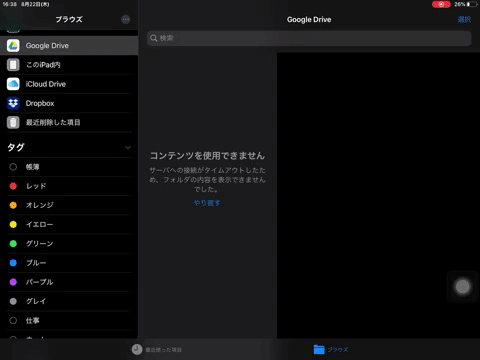Open the iCloud Drive cloud icon
480x360 pixels.
coord(13,84)
